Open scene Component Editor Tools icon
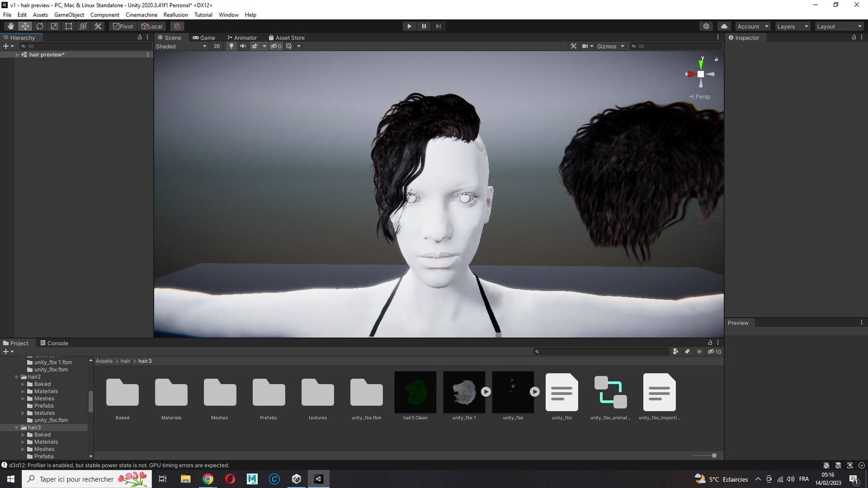Image resolution: width=868 pixels, height=488 pixels. 573,46
